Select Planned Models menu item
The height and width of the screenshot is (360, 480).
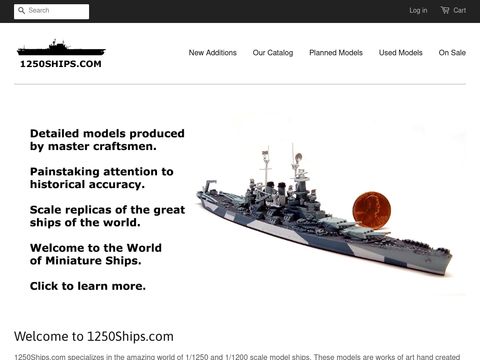click(x=336, y=53)
